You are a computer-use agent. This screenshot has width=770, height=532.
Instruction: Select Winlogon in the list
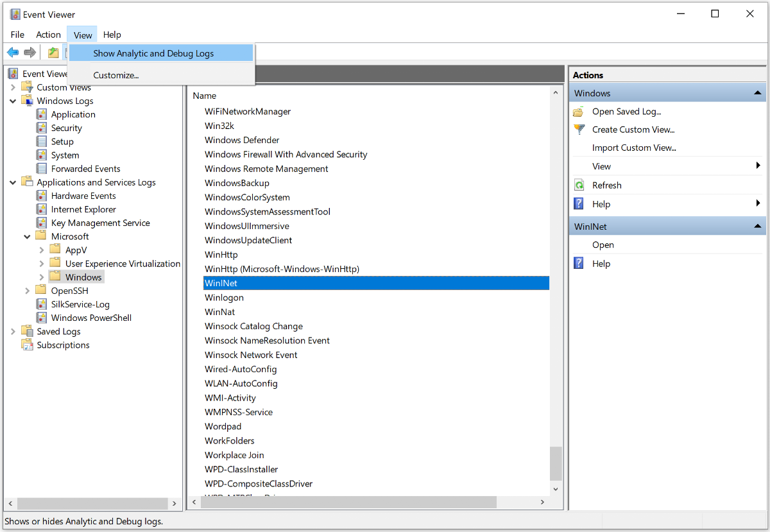click(x=224, y=298)
